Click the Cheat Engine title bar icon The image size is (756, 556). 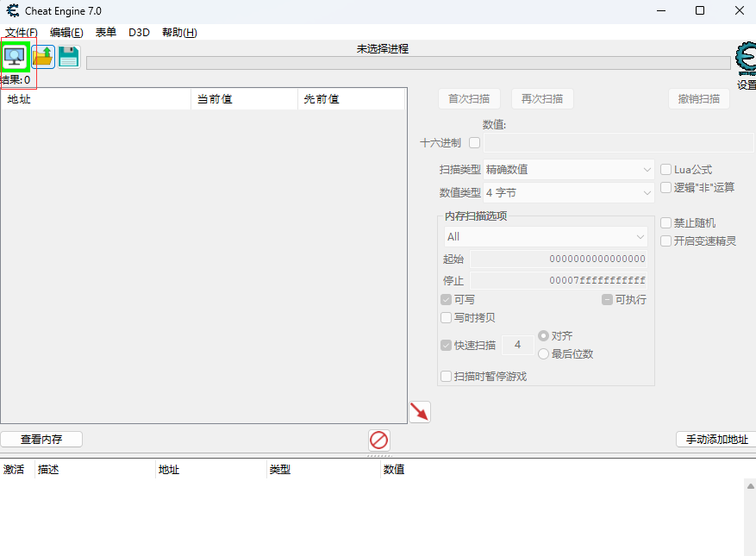click(13, 10)
